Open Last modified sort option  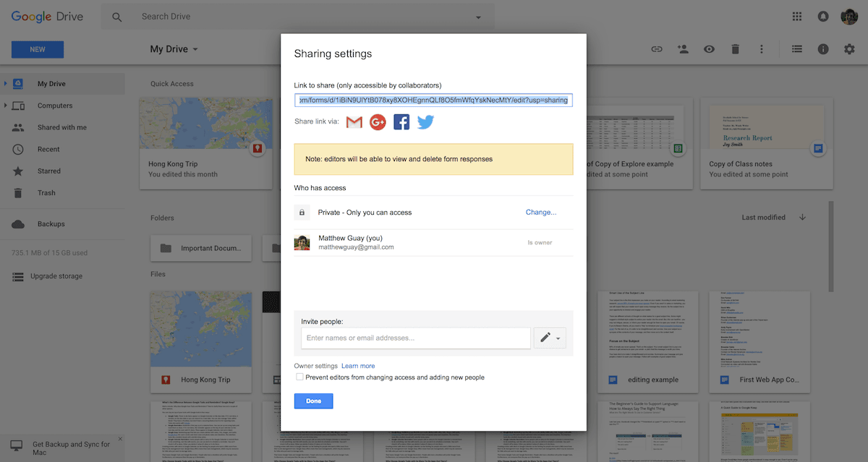coord(764,218)
